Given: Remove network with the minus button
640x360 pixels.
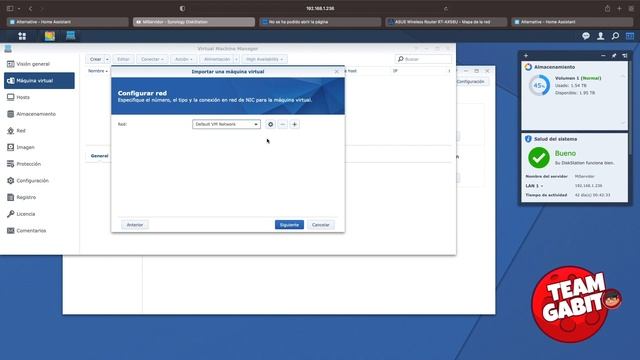Looking at the screenshot, I should pyautogui.click(x=282, y=124).
